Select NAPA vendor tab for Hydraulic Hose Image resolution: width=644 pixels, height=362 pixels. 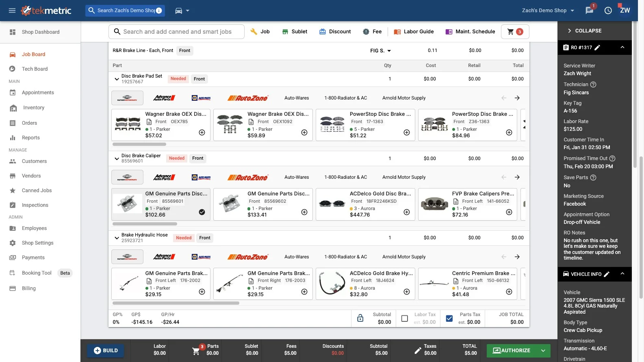pyautogui.click(x=201, y=257)
